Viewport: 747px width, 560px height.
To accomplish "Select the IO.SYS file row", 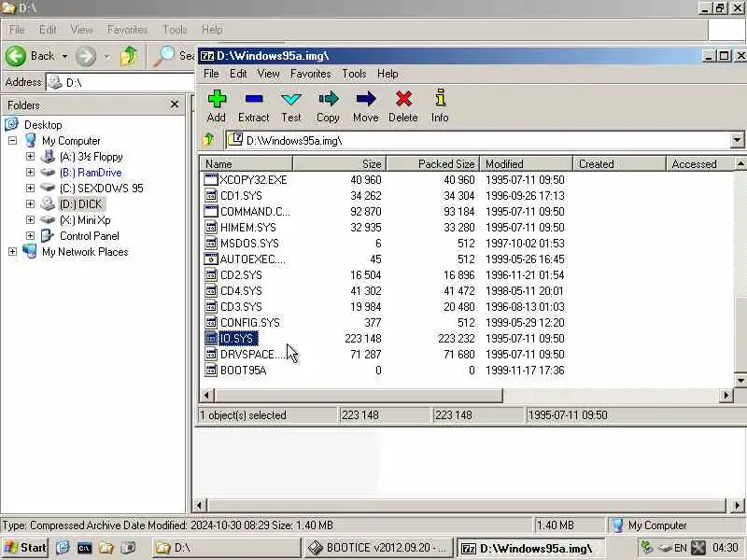I will point(384,339).
